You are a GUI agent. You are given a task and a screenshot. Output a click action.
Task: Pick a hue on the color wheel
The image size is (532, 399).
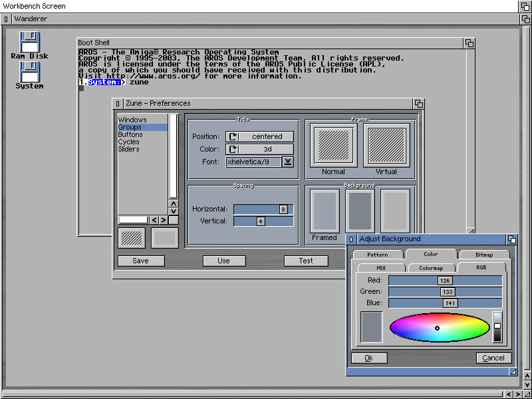[x=440, y=327]
